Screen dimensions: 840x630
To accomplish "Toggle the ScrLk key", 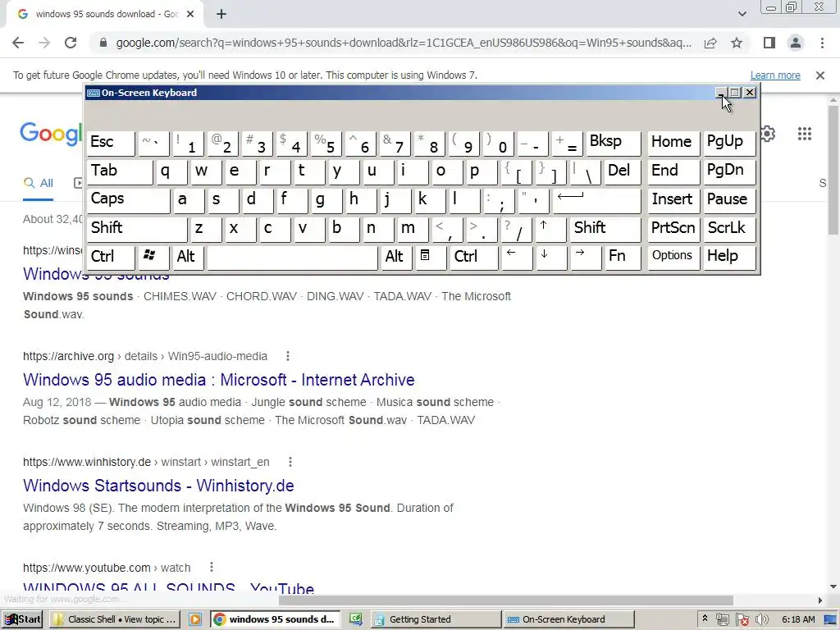I will [729, 228].
